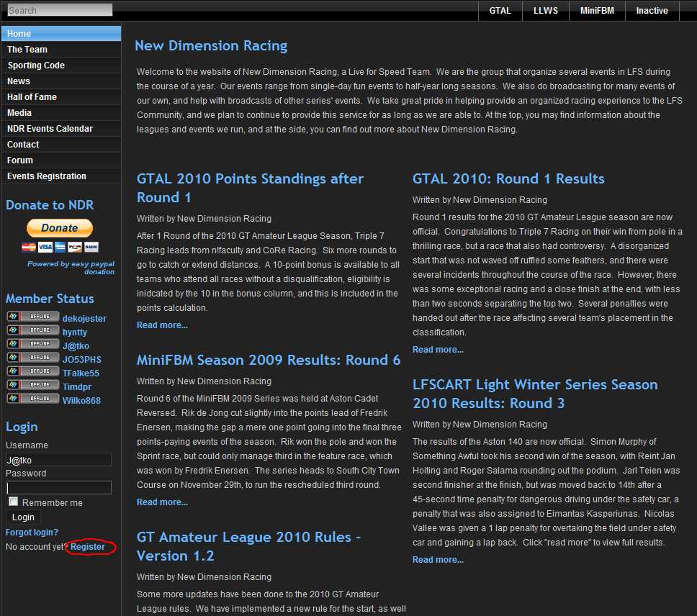Open the easy paypal donation link

point(71,268)
